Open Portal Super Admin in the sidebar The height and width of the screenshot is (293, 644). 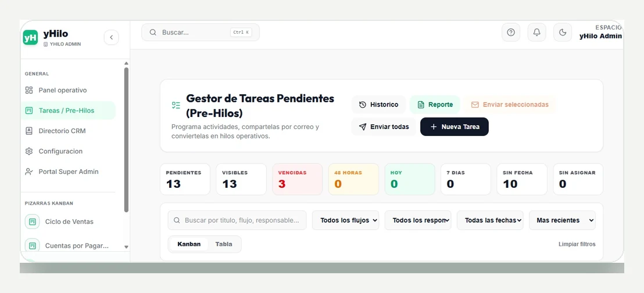click(x=68, y=171)
